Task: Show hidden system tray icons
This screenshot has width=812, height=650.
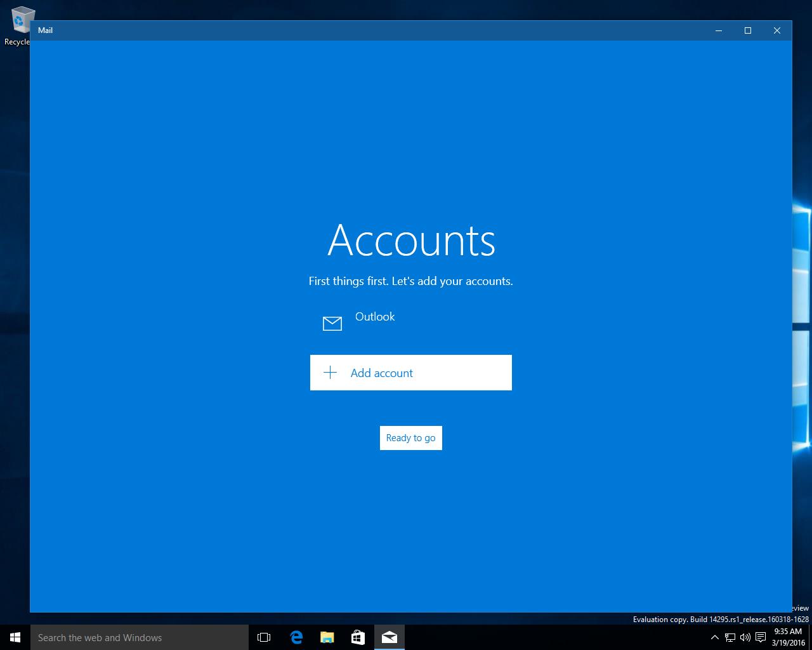Action: [715, 637]
